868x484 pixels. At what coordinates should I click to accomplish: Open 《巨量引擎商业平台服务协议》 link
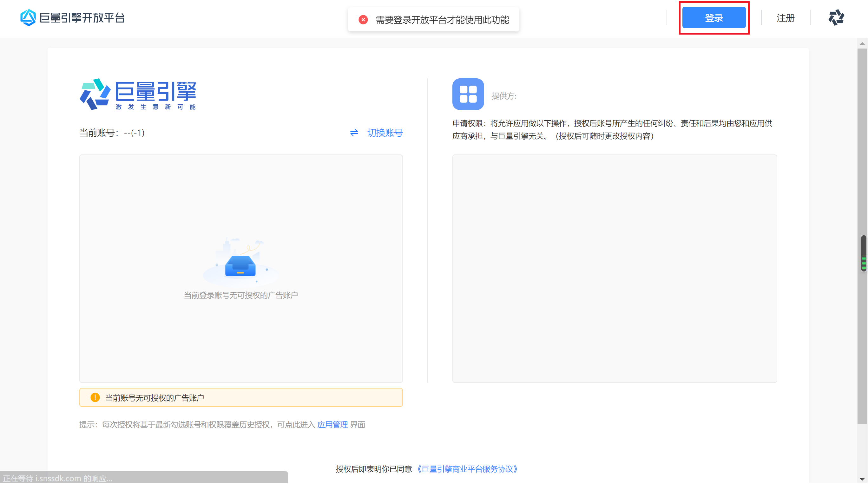(x=467, y=469)
